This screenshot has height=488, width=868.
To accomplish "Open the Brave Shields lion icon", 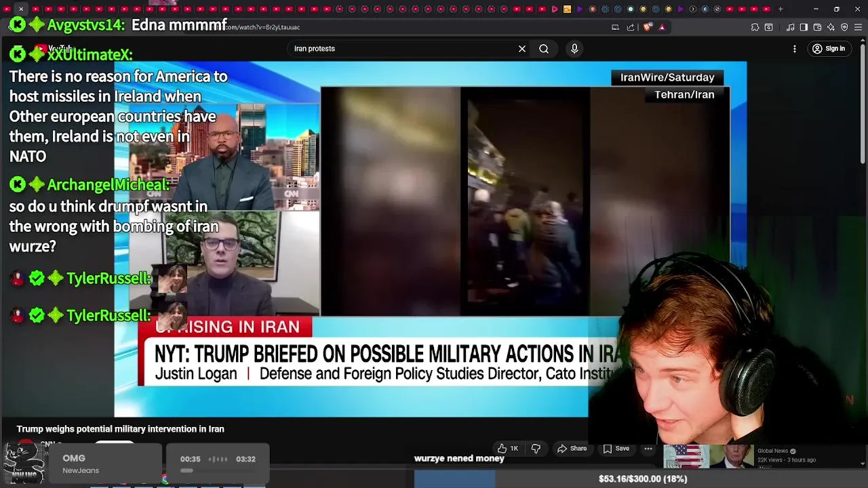I will [647, 27].
